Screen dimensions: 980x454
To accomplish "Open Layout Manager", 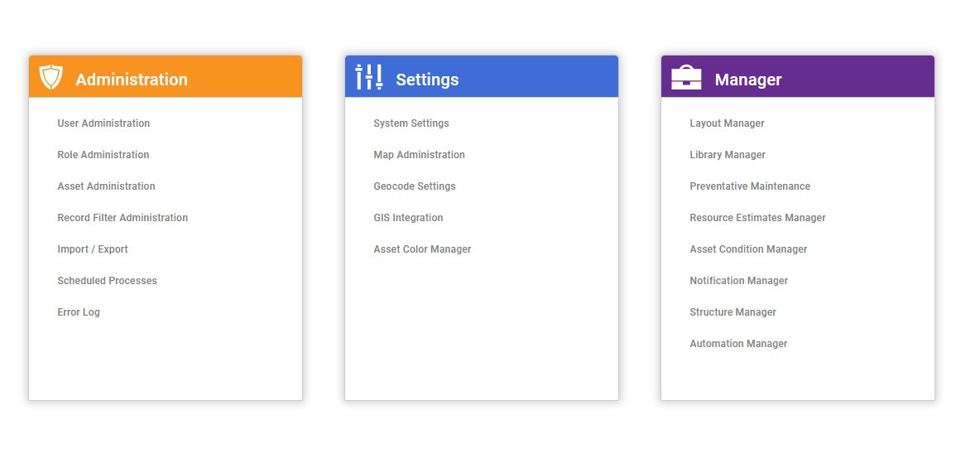I will tap(727, 123).
